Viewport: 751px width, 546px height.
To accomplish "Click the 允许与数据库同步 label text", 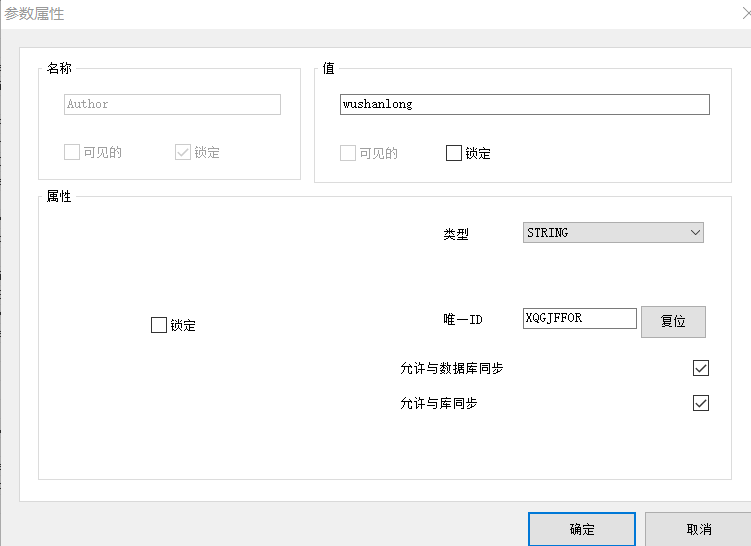I will pos(452,368).
